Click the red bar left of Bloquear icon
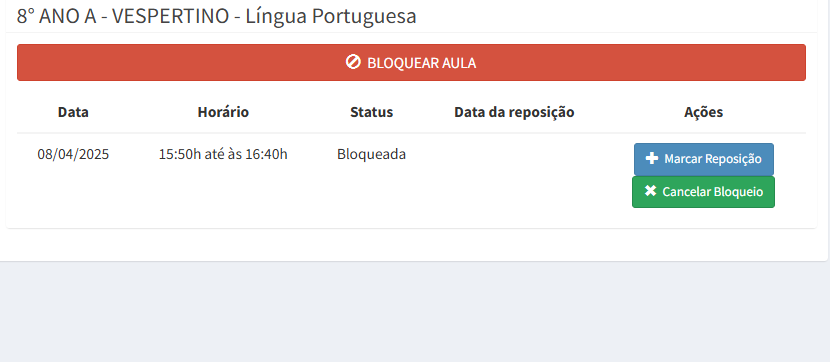This screenshot has width=830, height=362. click(180, 62)
